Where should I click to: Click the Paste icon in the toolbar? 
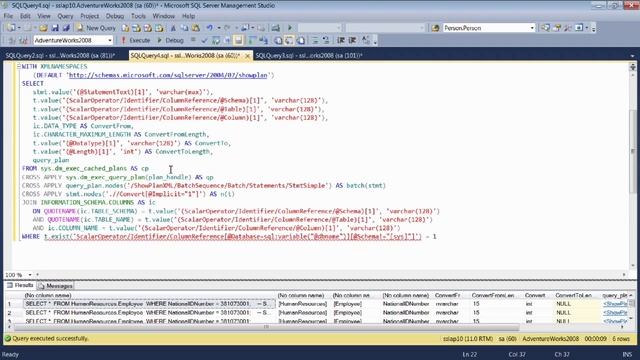(196, 28)
